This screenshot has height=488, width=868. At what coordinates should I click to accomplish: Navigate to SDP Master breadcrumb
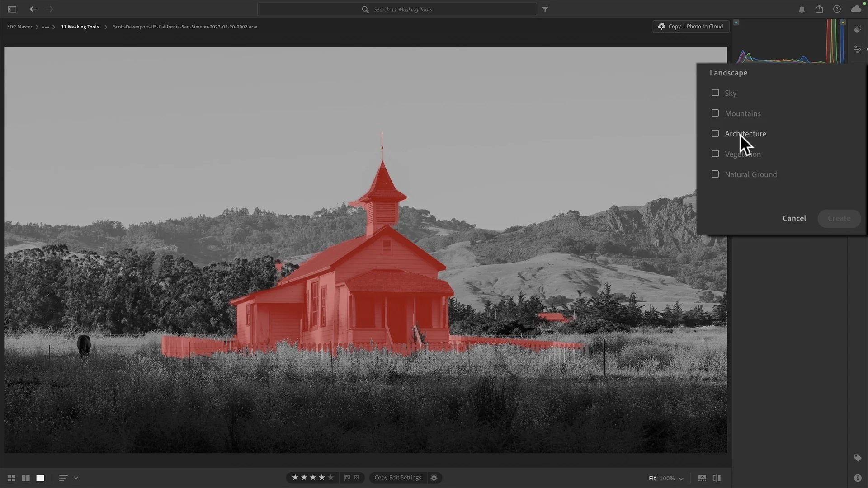point(19,27)
